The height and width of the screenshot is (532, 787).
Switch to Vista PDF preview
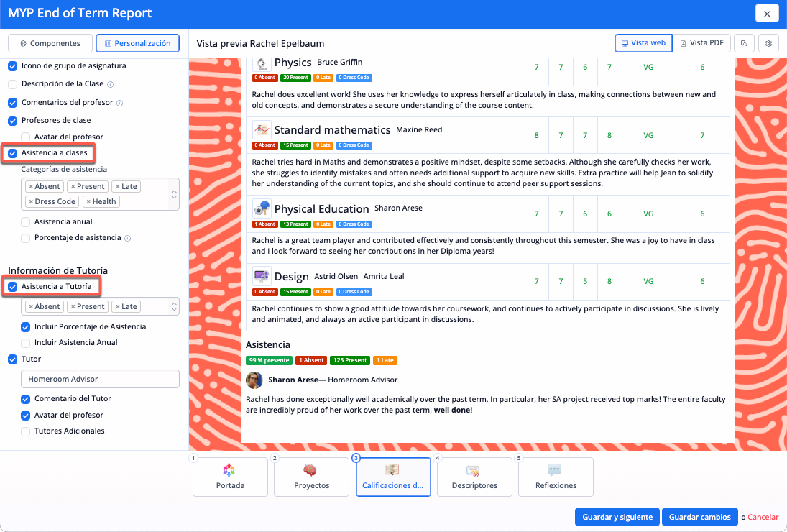coord(701,43)
